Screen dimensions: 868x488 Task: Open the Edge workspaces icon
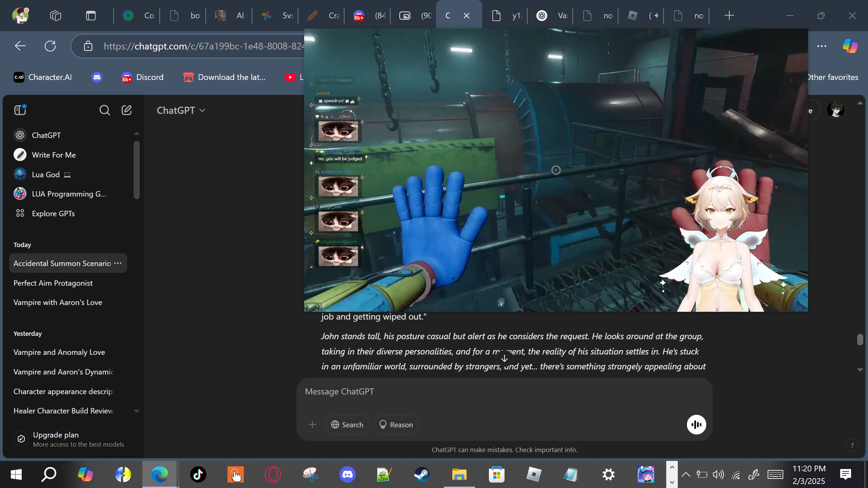point(55,16)
